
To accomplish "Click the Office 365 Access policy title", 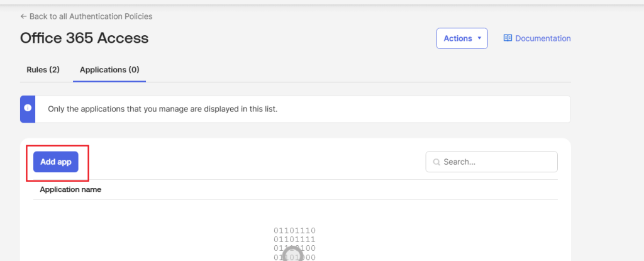I will tap(84, 38).
